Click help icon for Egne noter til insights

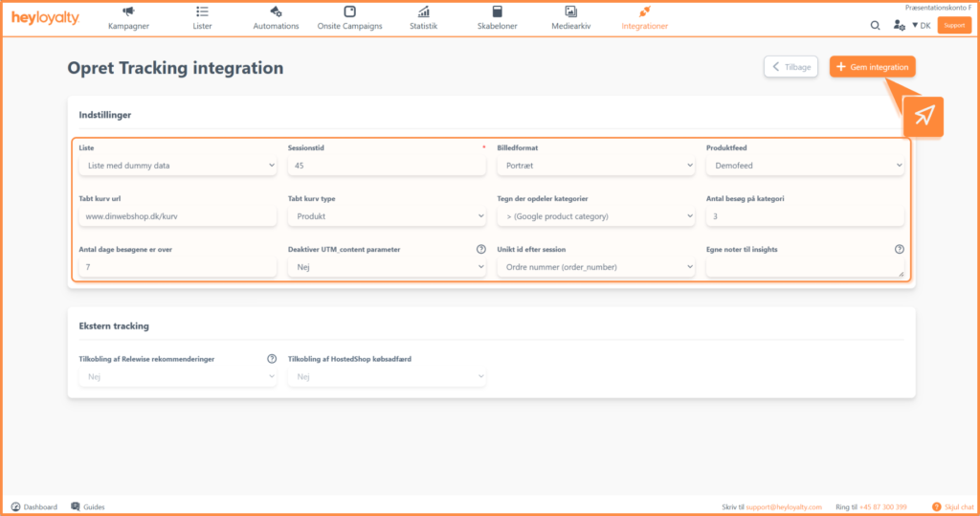(899, 250)
